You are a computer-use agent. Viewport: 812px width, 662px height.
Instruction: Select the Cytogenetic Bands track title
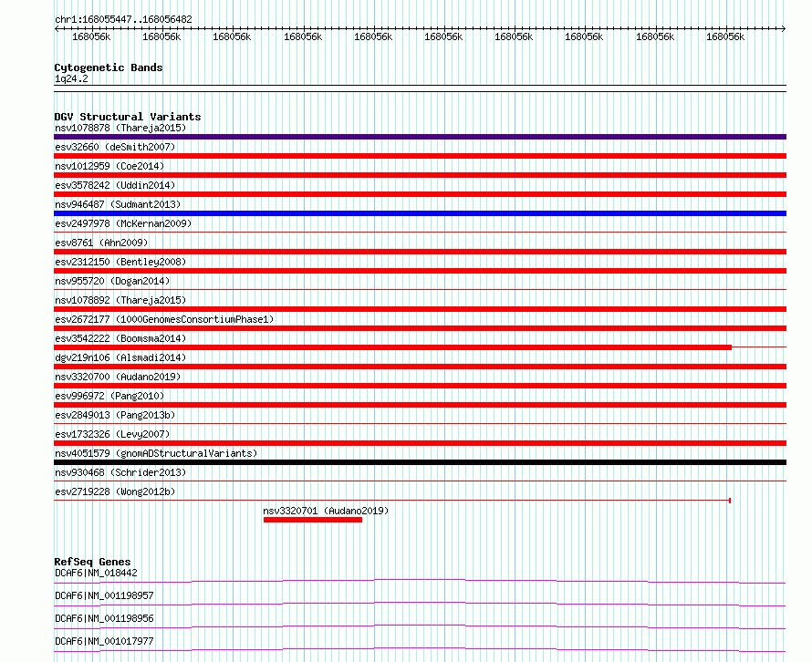click(x=109, y=67)
